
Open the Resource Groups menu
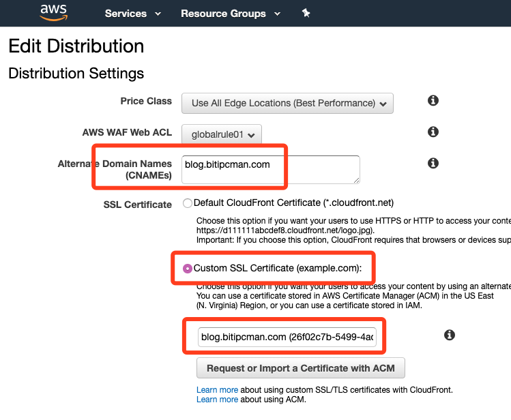pos(231,14)
